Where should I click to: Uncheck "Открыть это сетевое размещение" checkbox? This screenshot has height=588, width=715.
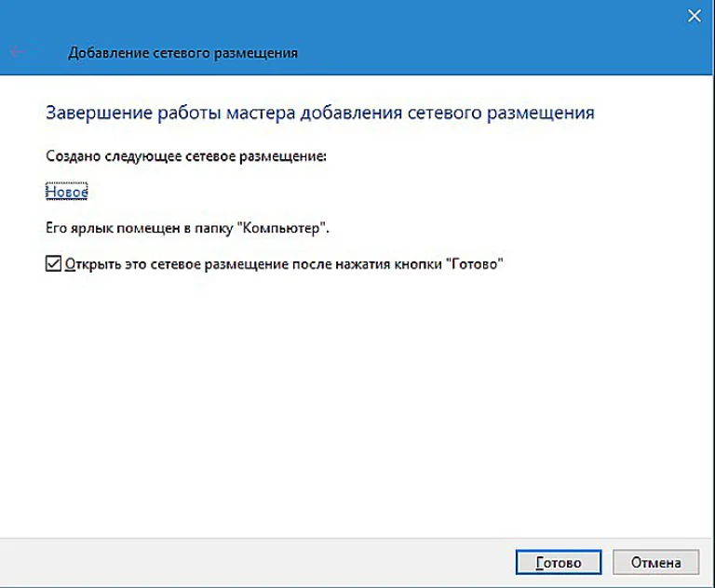tap(53, 263)
